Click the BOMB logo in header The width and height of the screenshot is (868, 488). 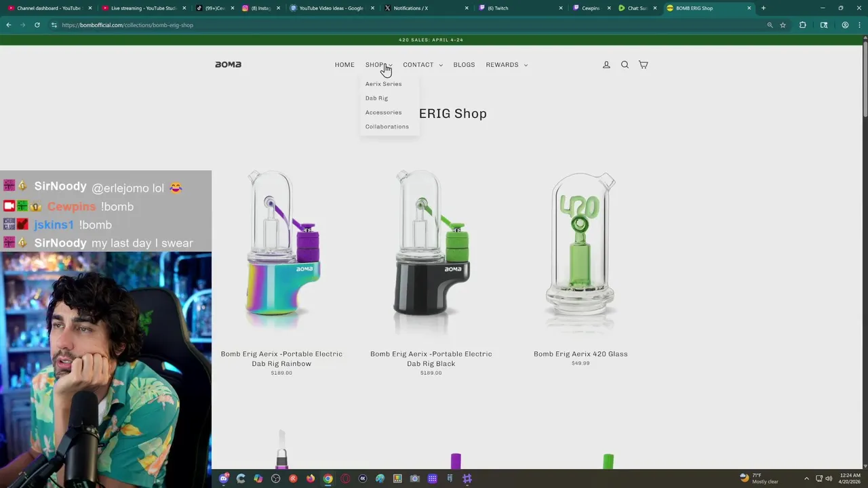pos(228,64)
